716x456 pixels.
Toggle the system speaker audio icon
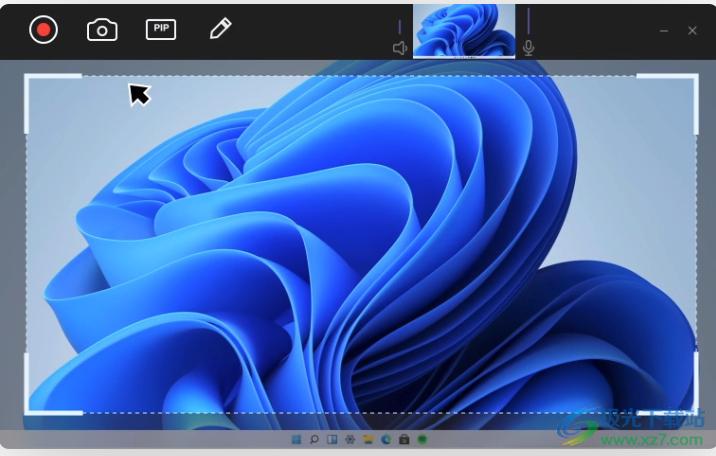[x=400, y=48]
